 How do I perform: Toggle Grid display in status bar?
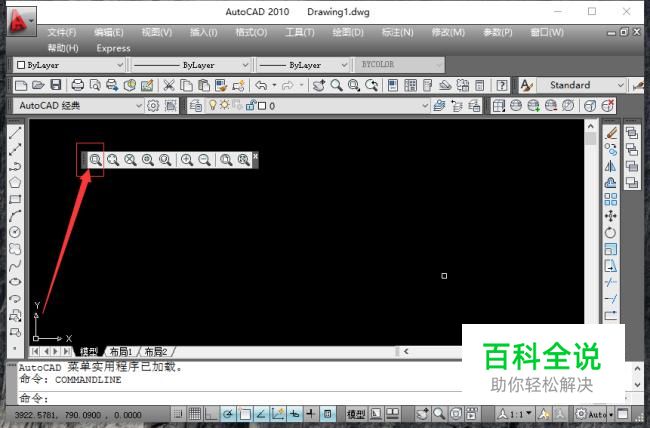click(195, 414)
